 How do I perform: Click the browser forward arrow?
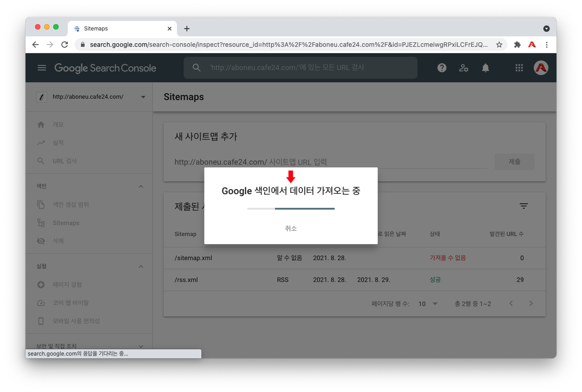pyautogui.click(x=50, y=45)
